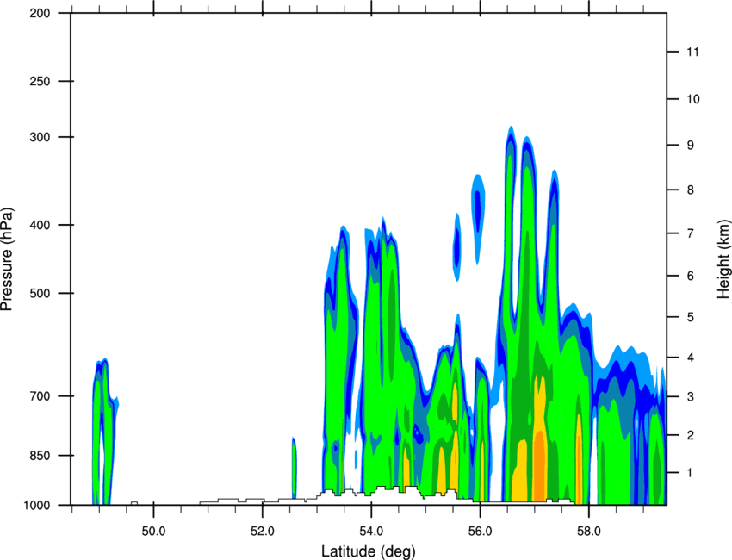Pick the height label 10
This screenshot has height=560, width=732.
point(693,99)
